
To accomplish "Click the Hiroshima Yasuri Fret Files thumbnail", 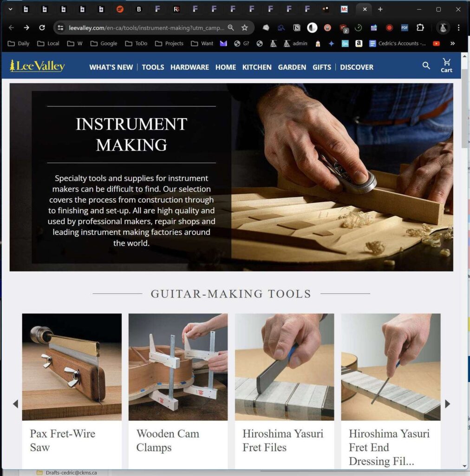I will pos(284,367).
